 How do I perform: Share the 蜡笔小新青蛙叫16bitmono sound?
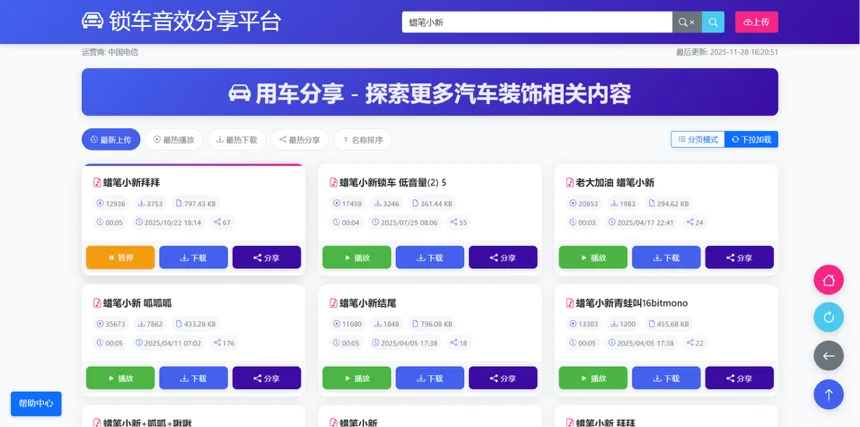[x=739, y=378]
